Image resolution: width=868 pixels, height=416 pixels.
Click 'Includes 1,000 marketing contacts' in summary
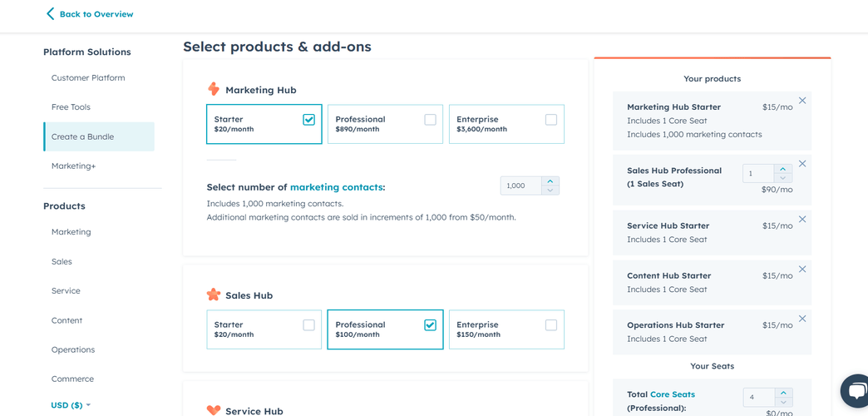tap(694, 134)
